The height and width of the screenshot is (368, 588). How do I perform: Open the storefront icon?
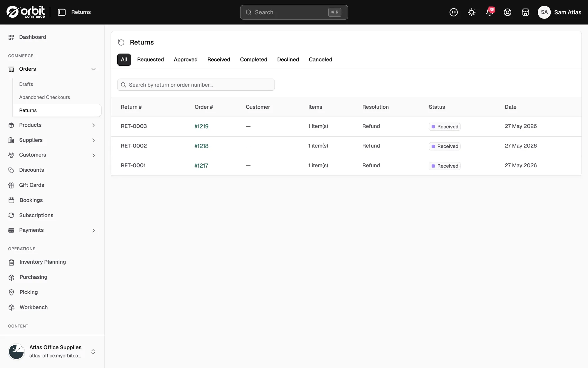[525, 12]
